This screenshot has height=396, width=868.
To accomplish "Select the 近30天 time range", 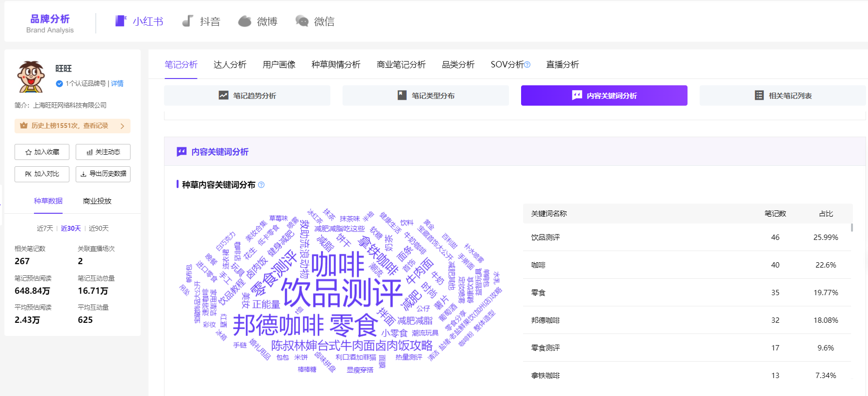I will (x=71, y=228).
